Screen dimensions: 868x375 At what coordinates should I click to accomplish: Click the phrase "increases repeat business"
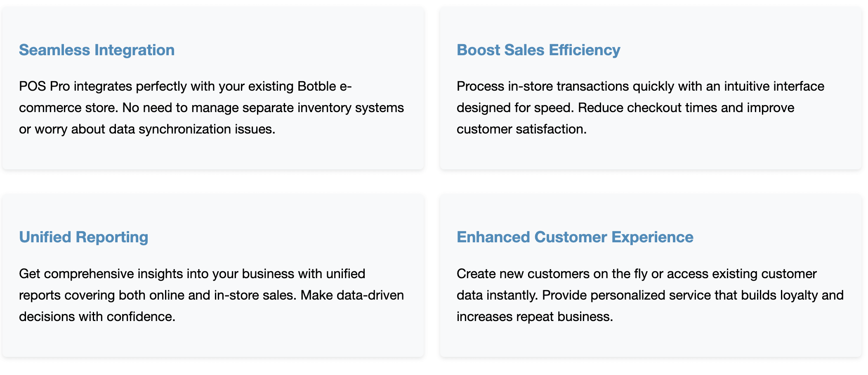pyautogui.click(x=534, y=316)
